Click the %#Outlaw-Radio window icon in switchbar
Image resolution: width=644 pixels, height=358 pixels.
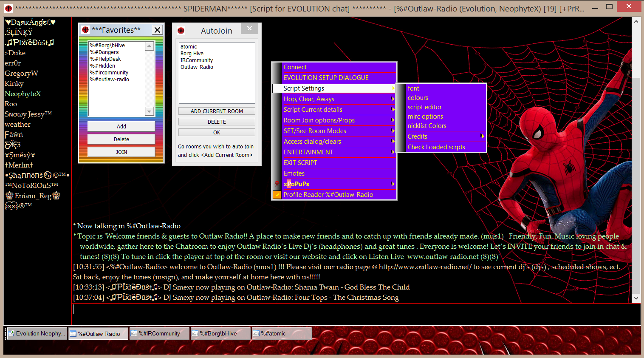pos(73,334)
